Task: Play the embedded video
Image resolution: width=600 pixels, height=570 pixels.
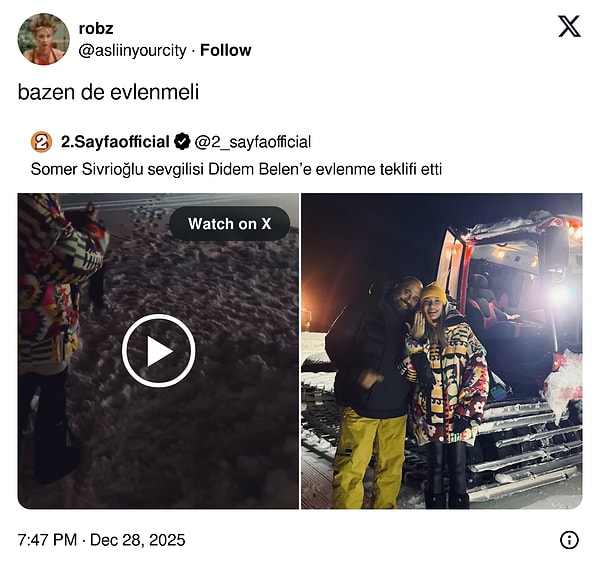Action: point(158,351)
